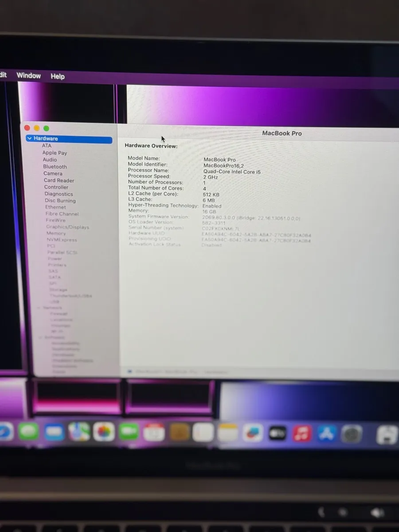Click the green zoom window button
This screenshot has height=532, width=399.
click(46, 128)
